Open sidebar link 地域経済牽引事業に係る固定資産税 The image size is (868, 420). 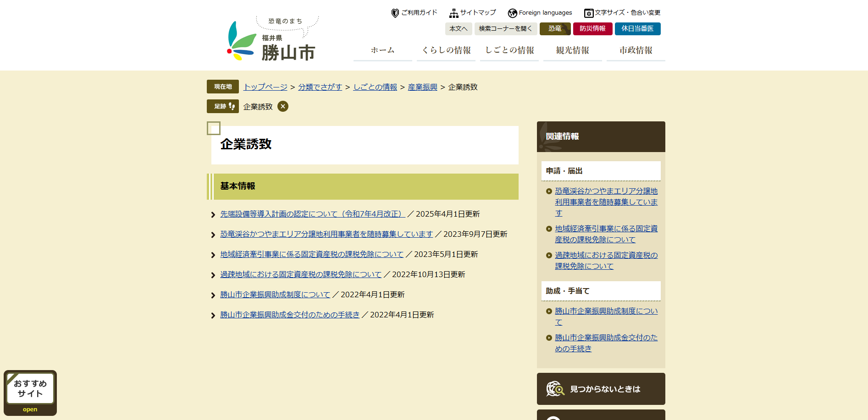pyautogui.click(x=606, y=234)
